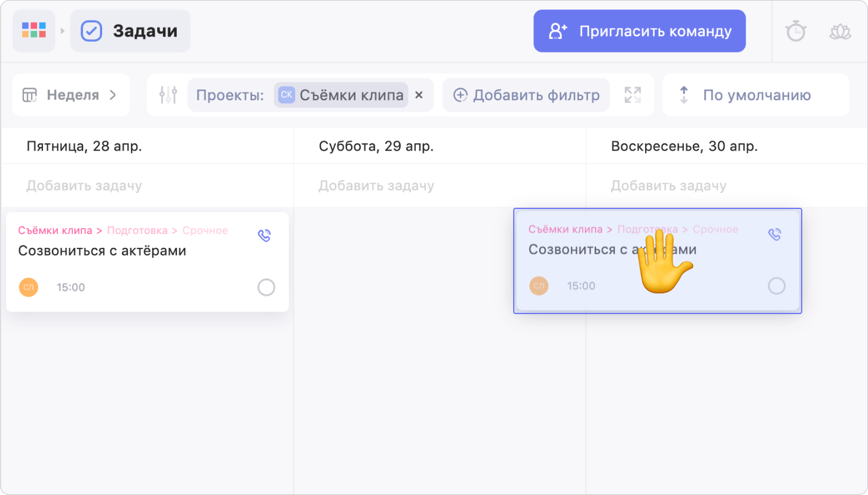Click the calendar icon beside Неделя
This screenshot has width=868, height=495.
pyautogui.click(x=30, y=95)
